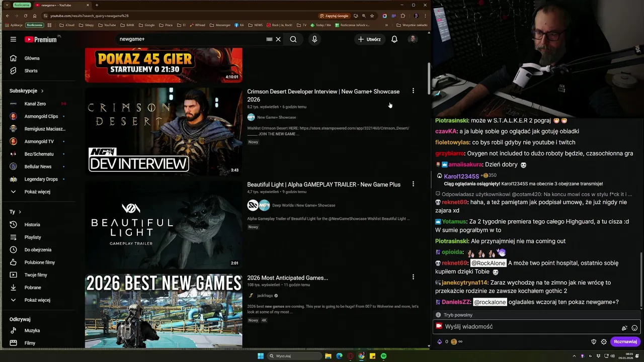Open the YouTube account avatar menu
This screenshot has width=644, height=362.
click(x=413, y=39)
